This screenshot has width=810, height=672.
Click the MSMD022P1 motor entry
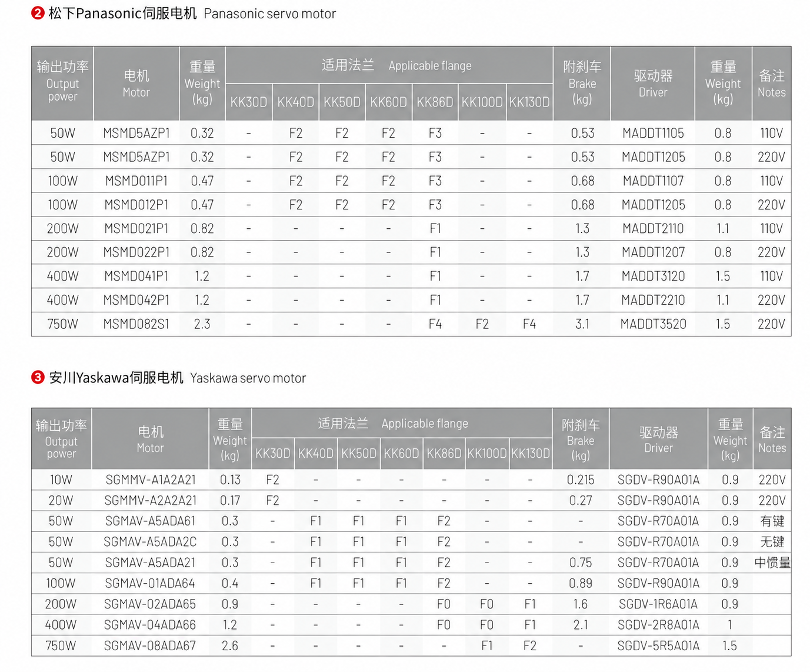coord(136,252)
